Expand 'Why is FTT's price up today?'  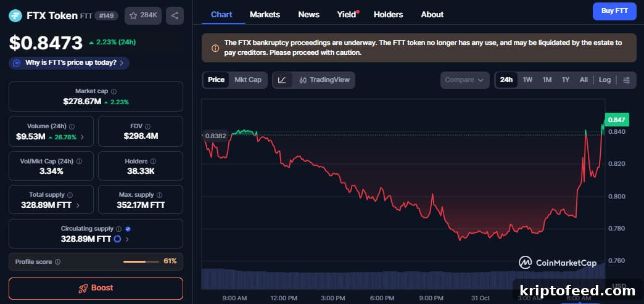[69, 63]
